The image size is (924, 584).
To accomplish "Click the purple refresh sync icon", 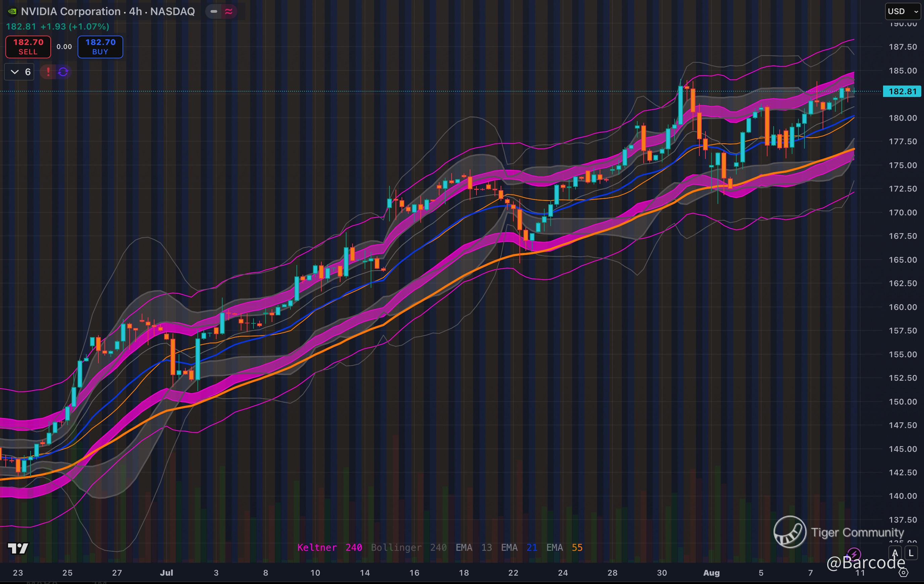I will (63, 72).
